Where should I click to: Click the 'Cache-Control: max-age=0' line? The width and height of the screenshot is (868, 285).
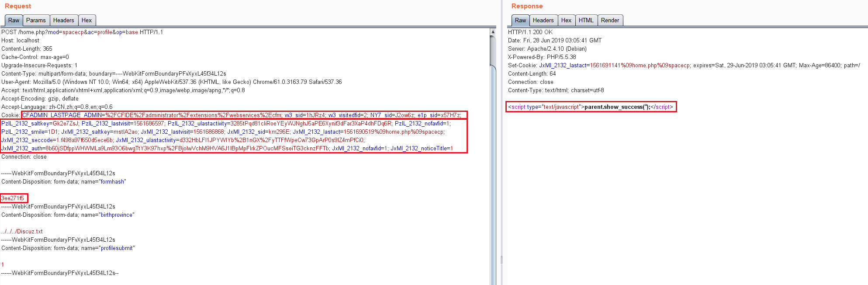tap(35, 57)
